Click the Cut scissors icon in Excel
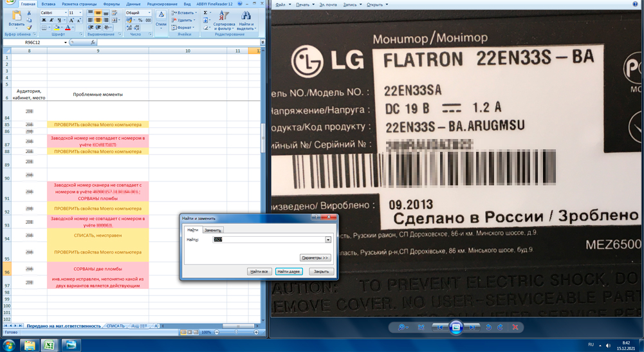 coord(29,13)
